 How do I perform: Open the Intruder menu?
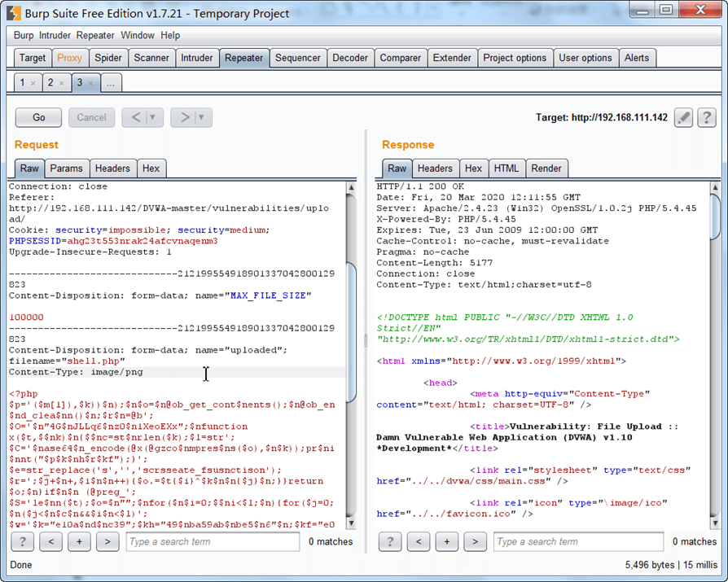pyautogui.click(x=55, y=35)
